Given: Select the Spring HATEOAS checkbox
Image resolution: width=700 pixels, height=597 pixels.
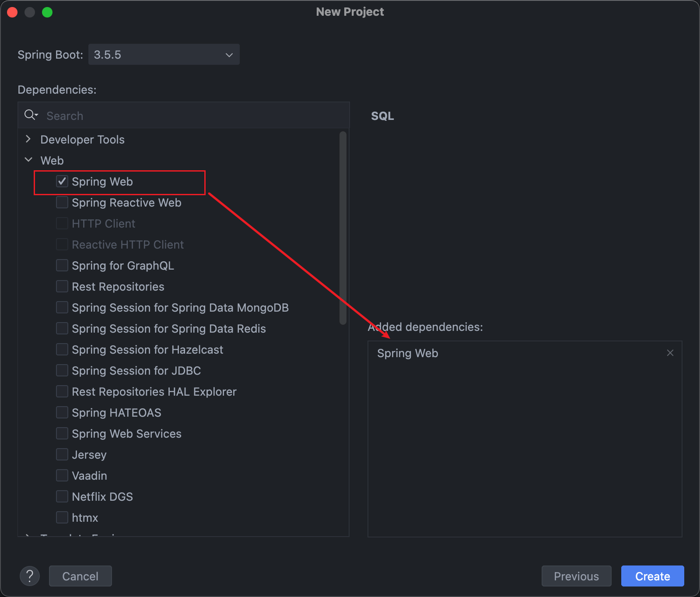Looking at the screenshot, I should (62, 413).
